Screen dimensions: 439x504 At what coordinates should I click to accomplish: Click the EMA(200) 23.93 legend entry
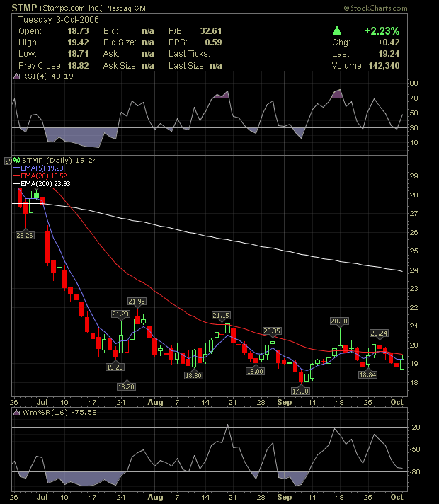[45, 183]
